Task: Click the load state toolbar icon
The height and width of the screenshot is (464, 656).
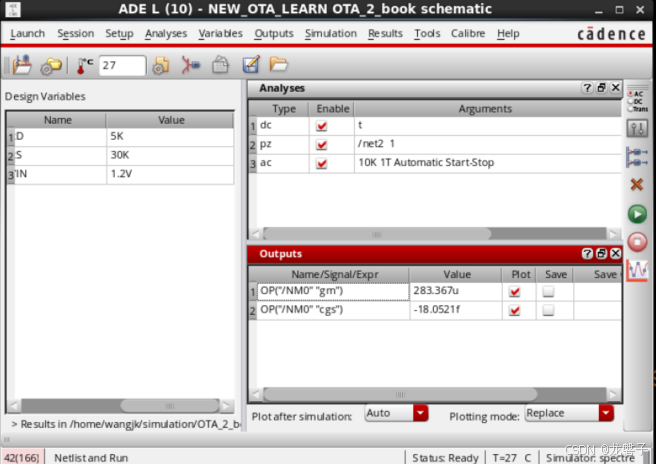Action: click(x=22, y=65)
